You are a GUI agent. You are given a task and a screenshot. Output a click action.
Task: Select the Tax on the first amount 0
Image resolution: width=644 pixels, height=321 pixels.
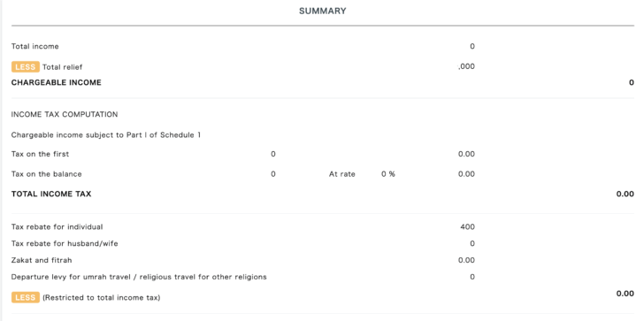point(273,155)
